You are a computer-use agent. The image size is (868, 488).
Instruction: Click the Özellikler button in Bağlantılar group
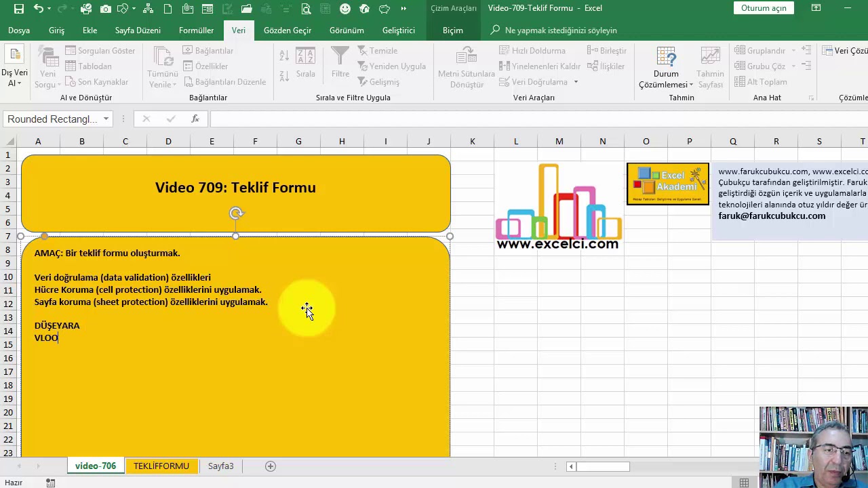coord(205,66)
